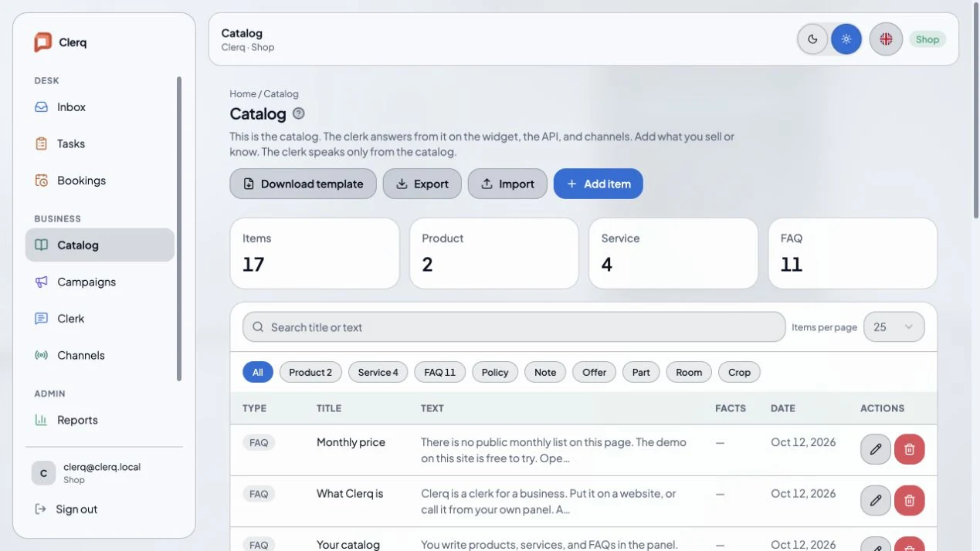Image resolution: width=980 pixels, height=551 pixels.
Task: Open the Catalog help question-mark icon
Action: [299, 113]
